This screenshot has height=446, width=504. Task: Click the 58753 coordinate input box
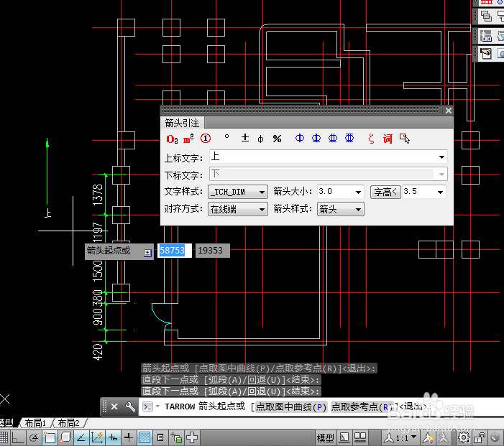[175, 251]
